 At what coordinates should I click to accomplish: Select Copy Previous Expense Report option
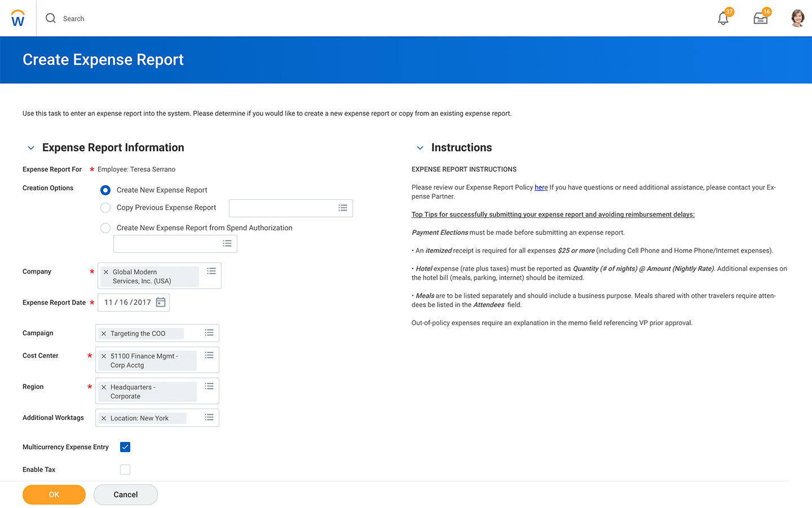tap(105, 208)
